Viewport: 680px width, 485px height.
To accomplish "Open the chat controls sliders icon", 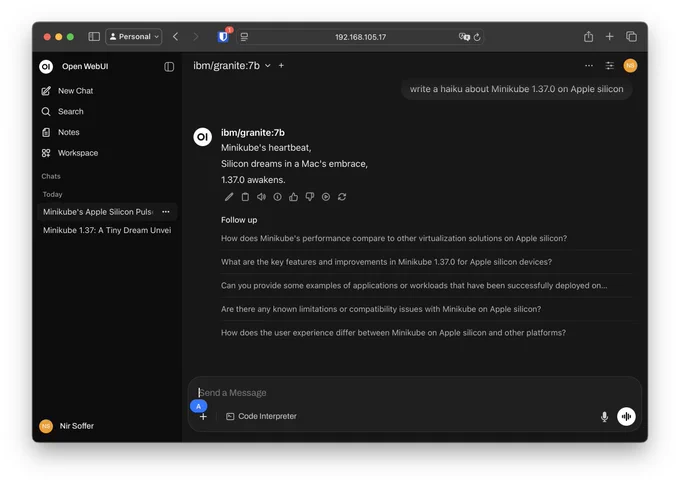I will click(x=609, y=66).
